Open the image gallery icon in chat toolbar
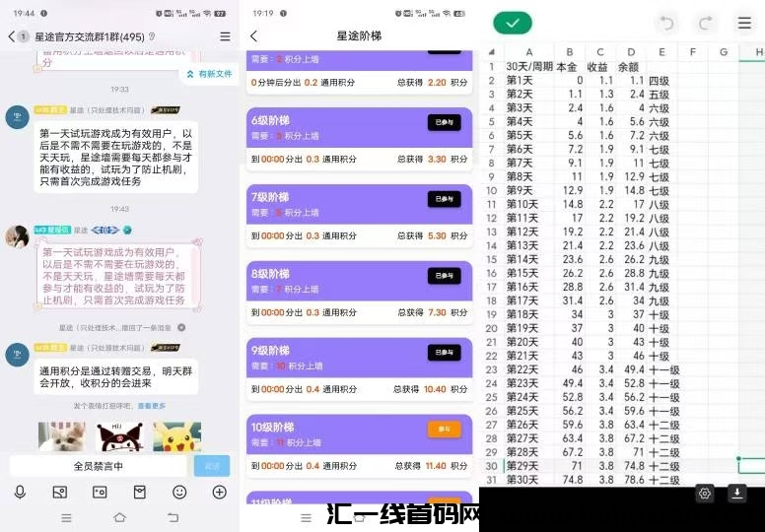The image size is (765, 532). (60, 492)
